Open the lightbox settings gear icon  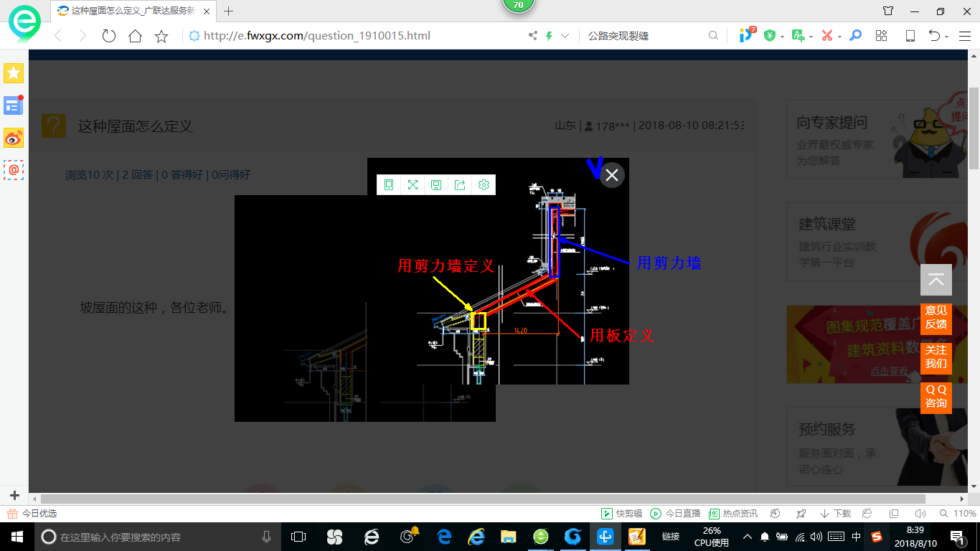click(484, 185)
